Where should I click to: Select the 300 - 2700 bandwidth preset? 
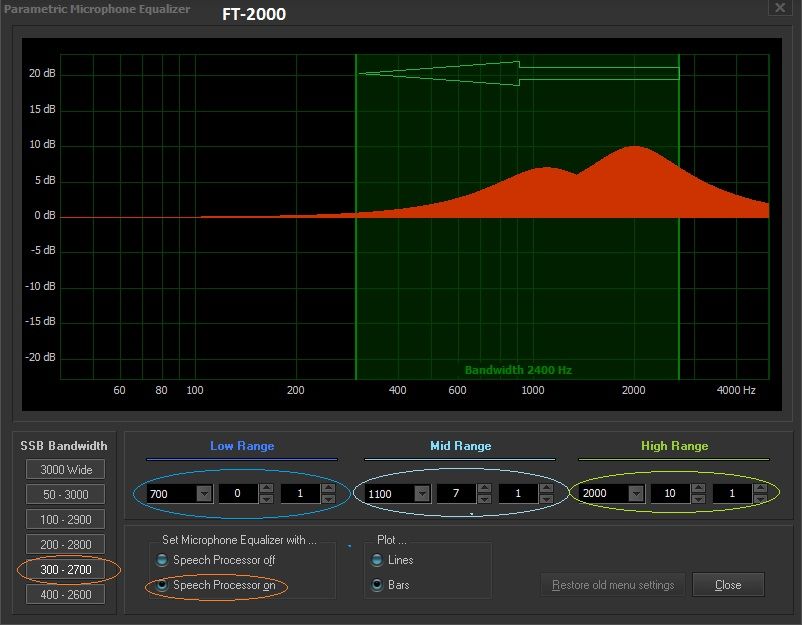(x=65, y=570)
